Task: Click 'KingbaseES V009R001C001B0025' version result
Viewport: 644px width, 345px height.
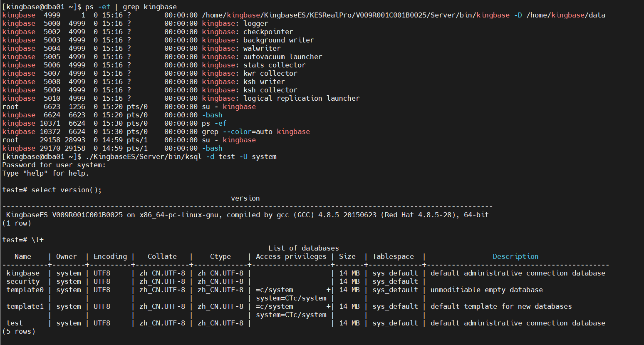Action: click(x=64, y=215)
